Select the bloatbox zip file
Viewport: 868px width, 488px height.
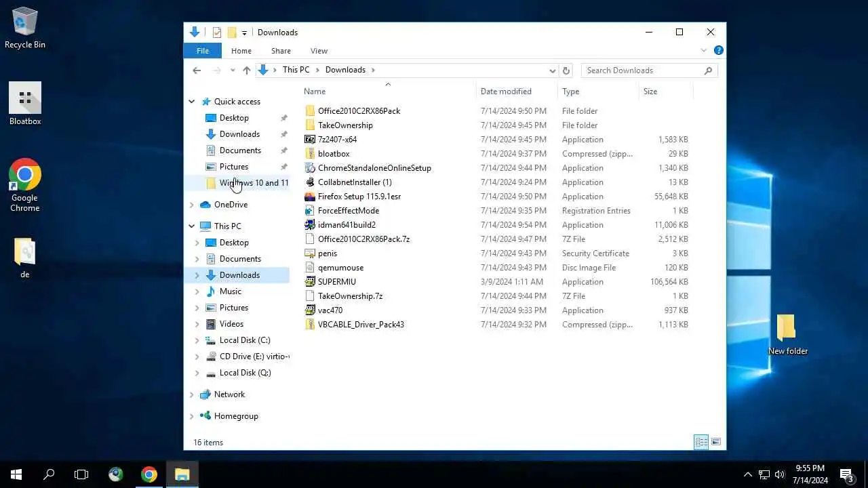point(334,154)
